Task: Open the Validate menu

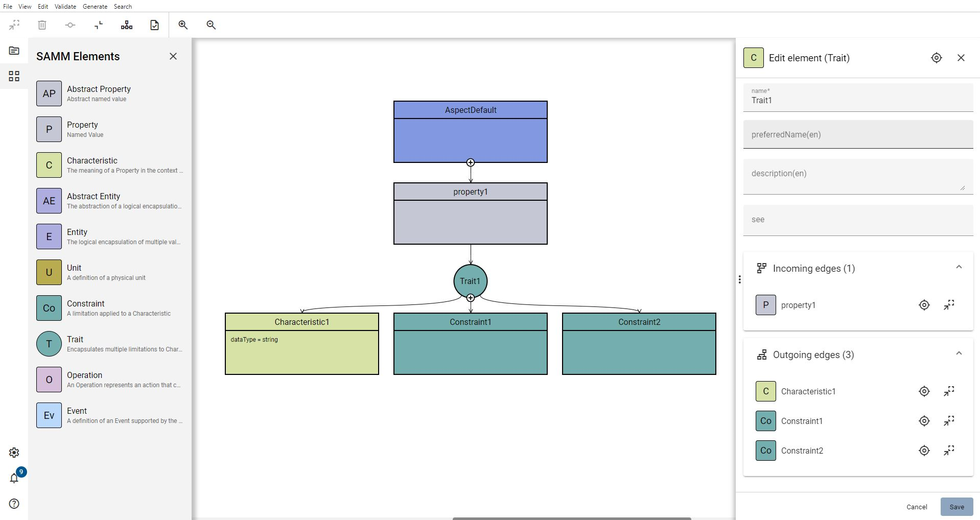Action: tap(65, 7)
